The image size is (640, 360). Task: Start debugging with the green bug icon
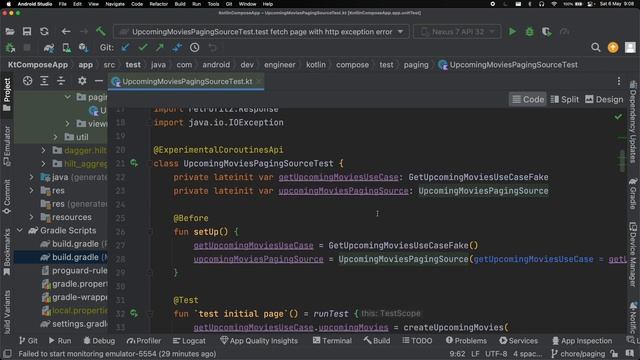[x=529, y=31]
